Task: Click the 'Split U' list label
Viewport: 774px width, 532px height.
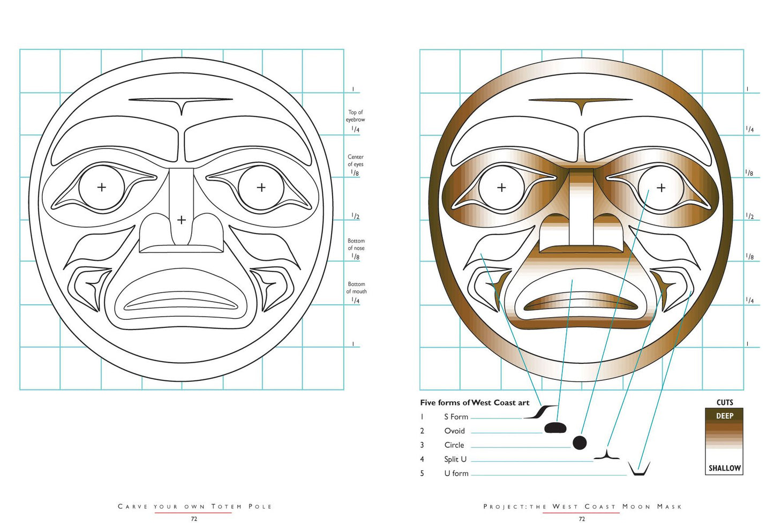Action: (455, 459)
